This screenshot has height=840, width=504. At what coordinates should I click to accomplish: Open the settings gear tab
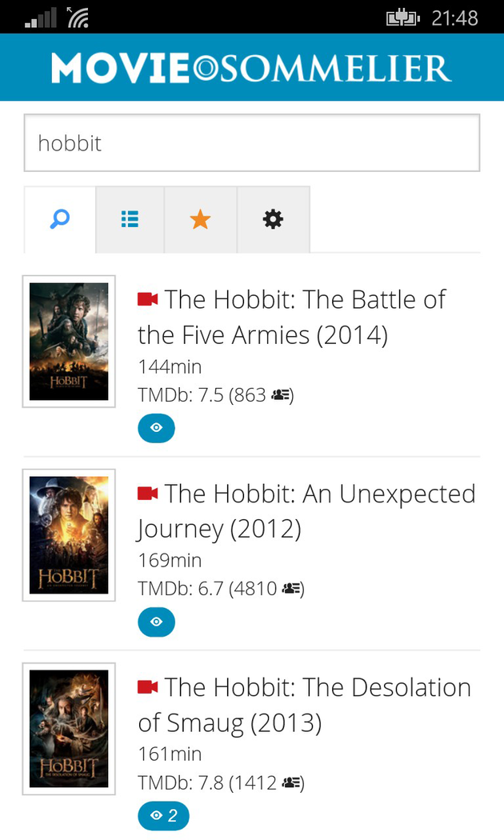pos(273,219)
